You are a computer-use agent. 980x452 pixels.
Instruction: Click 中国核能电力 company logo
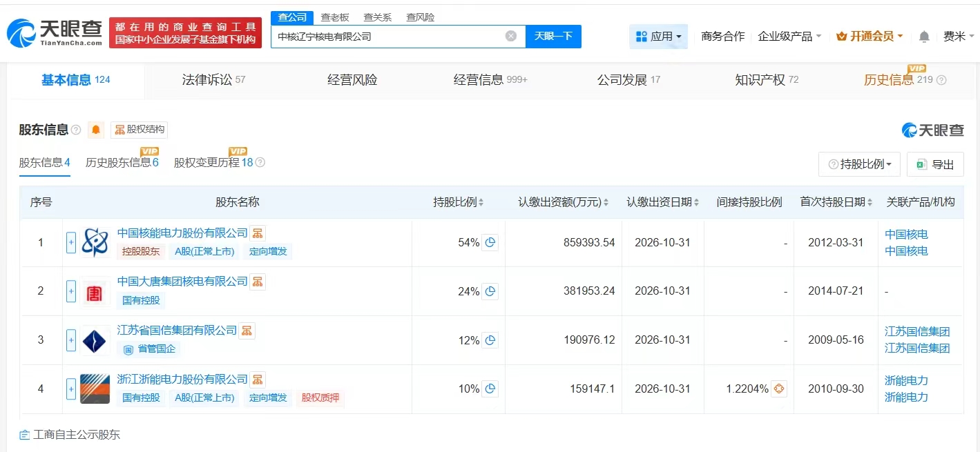pos(95,243)
